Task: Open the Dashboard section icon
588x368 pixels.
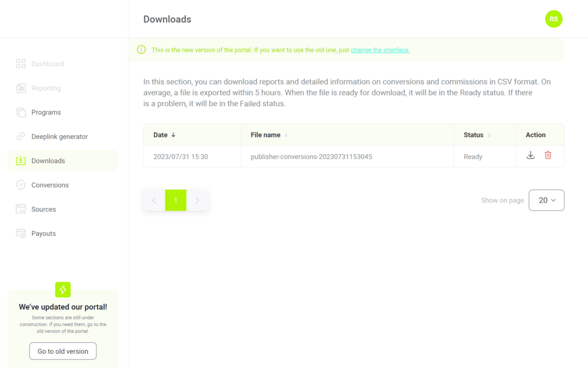Action: [x=20, y=64]
